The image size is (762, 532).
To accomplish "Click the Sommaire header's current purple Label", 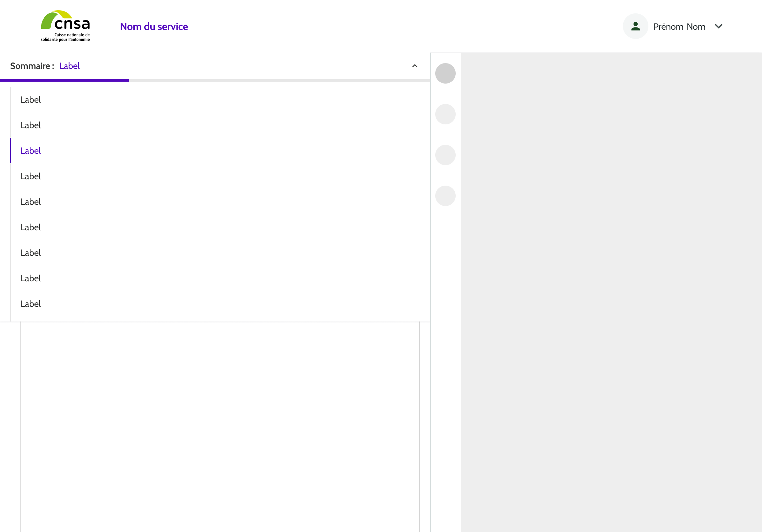I will click(x=69, y=66).
